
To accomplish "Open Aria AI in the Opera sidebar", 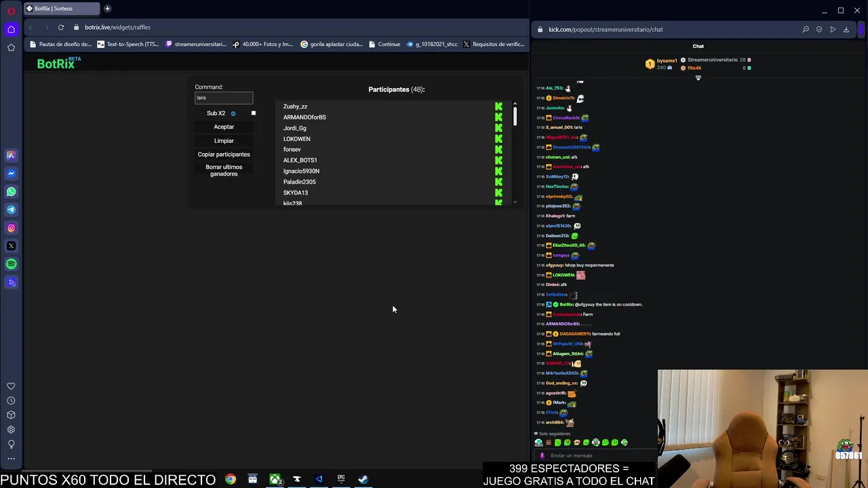I will (11, 155).
